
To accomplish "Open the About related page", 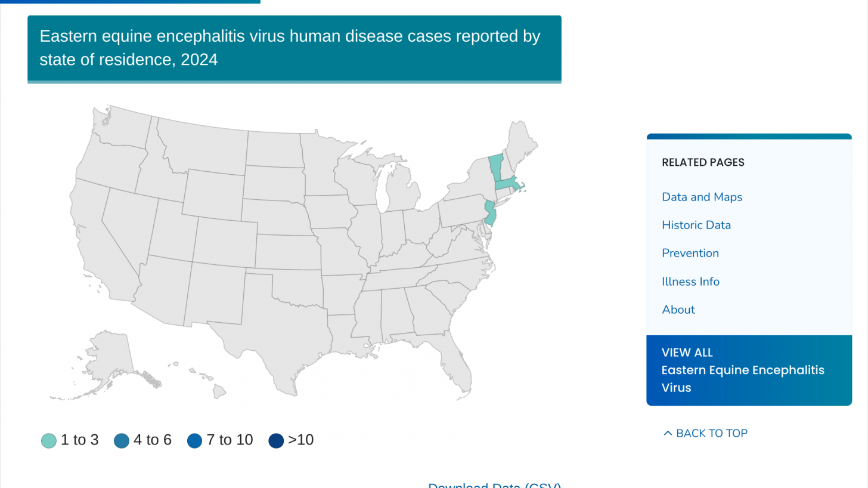I will point(678,310).
